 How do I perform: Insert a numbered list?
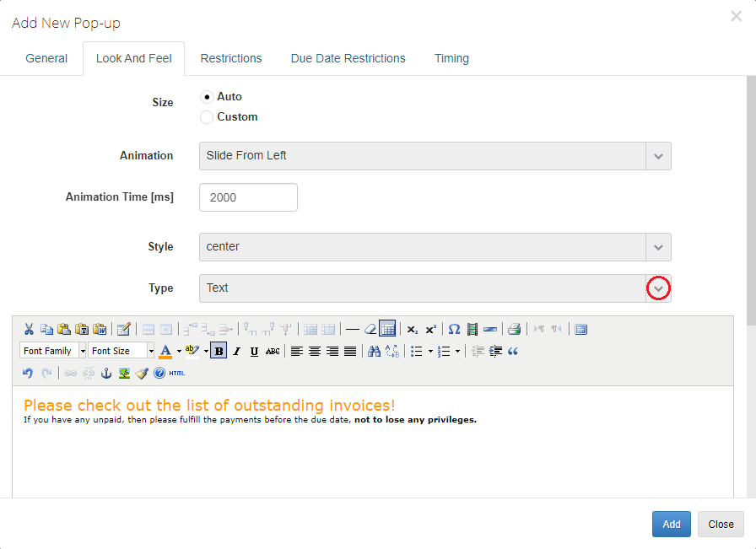pyautogui.click(x=444, y=352)
